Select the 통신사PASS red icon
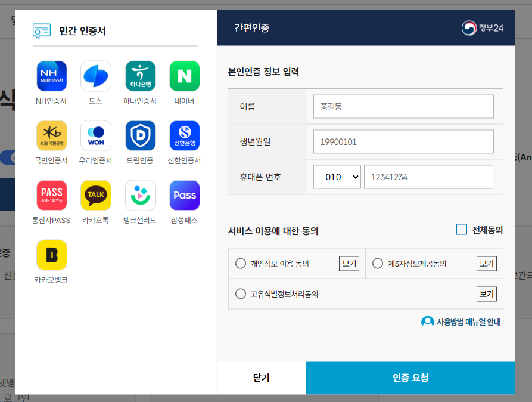The image size is (532, 402). click(x=52, y=196)
